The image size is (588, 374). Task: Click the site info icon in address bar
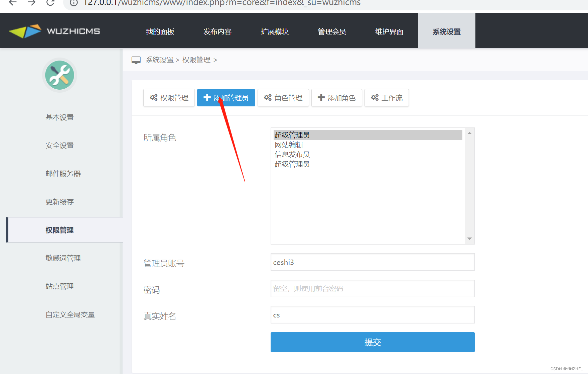point(74,3)
